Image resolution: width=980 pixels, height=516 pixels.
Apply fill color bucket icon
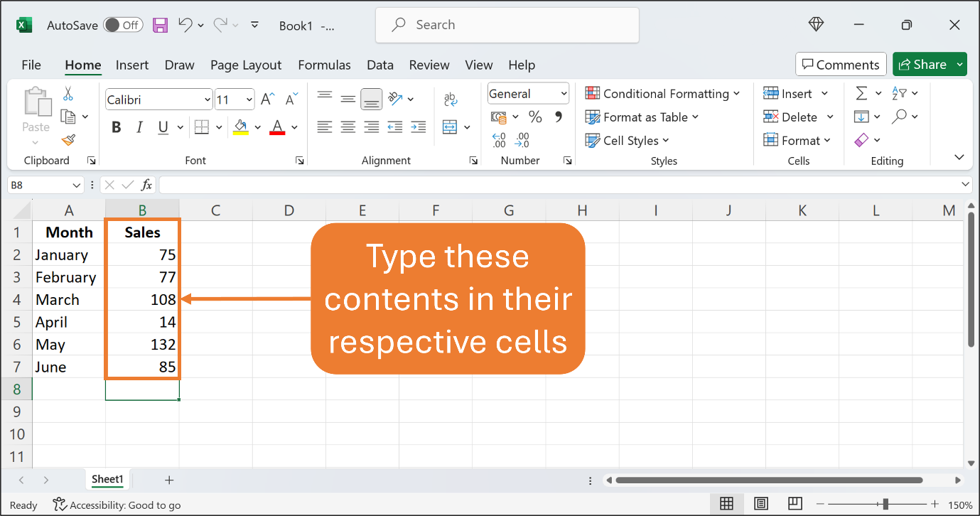point(241,127)
